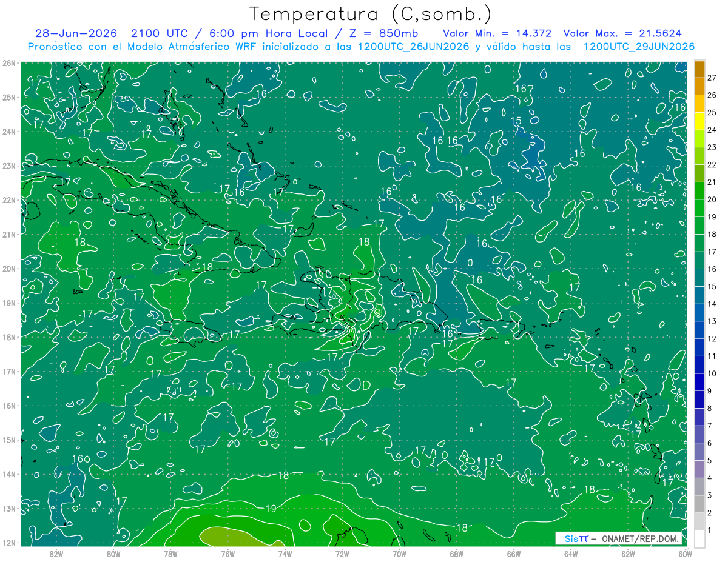Image resolution: width=728 pixels, height=562 pixels.
Task: Click the '66W' longitude label
Action: pos(513,554)
